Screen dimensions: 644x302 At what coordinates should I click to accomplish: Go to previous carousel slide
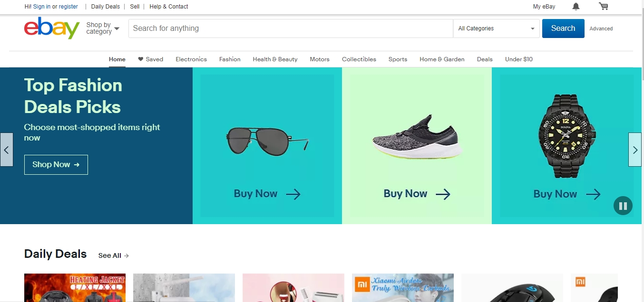pyautogui.click(x=7, y=150)
